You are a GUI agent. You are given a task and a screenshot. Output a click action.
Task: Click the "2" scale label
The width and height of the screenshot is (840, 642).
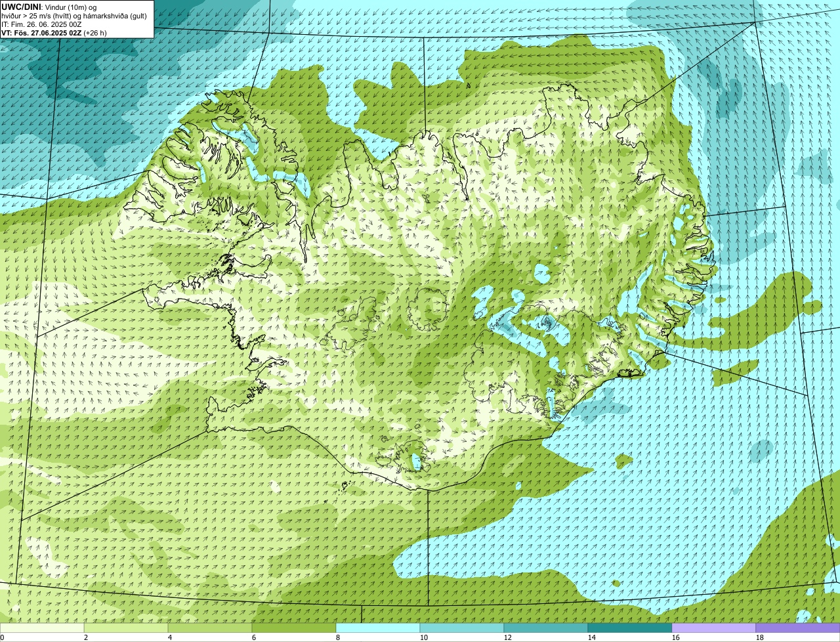click(x=86, y=637)
